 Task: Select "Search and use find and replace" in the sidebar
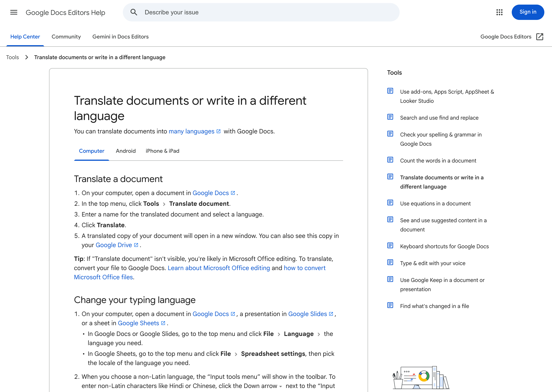[x=439, y=118]
